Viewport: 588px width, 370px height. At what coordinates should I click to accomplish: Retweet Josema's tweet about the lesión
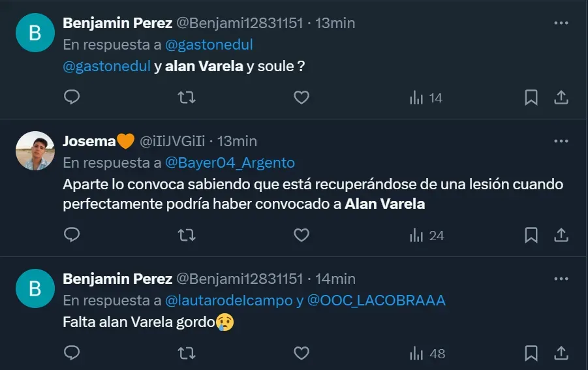[187, 236]
